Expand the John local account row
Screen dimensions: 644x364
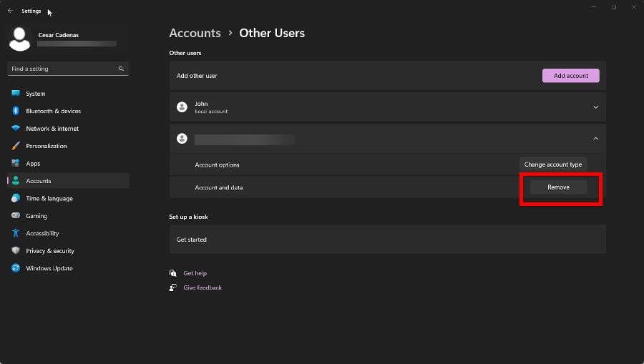595,107
